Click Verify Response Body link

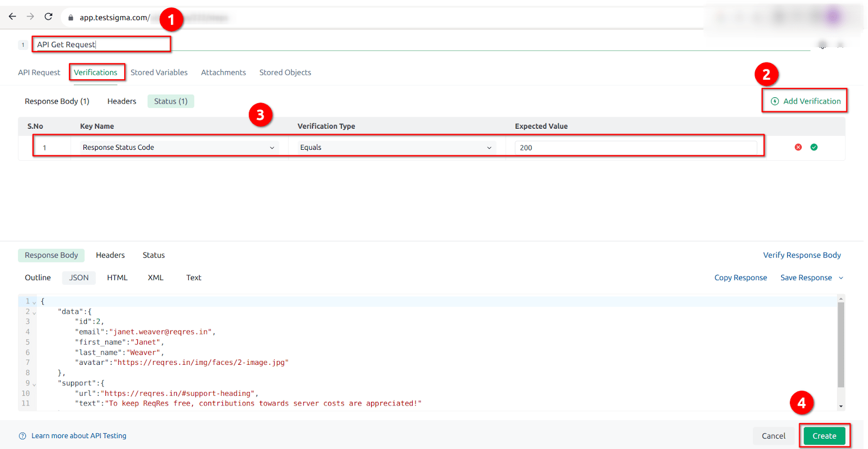802,255
